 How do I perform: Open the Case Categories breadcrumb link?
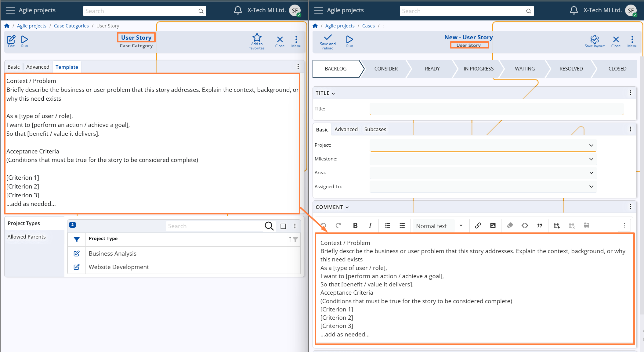[71, 26]
